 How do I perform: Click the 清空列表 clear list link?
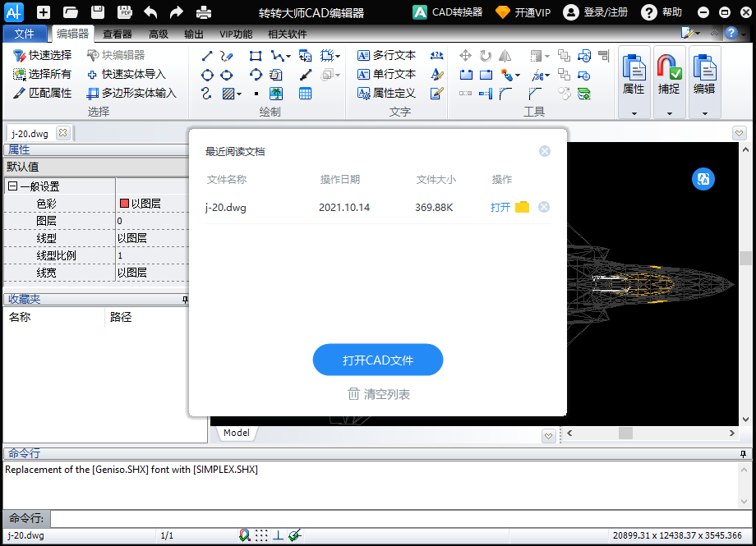coord(378,395)
